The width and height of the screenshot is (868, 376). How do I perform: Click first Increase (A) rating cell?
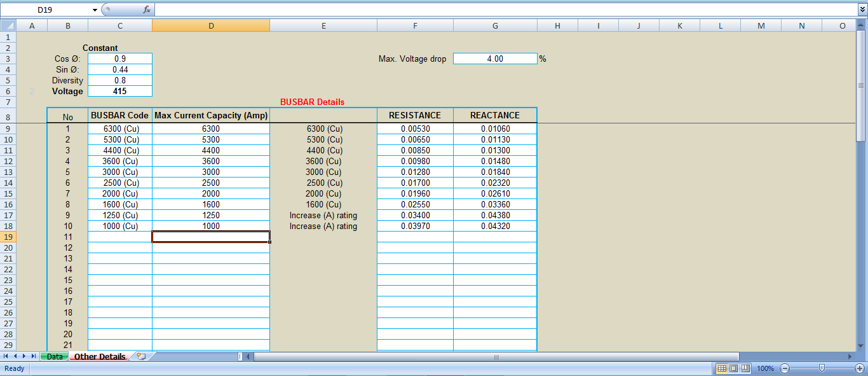click(323, 215)
